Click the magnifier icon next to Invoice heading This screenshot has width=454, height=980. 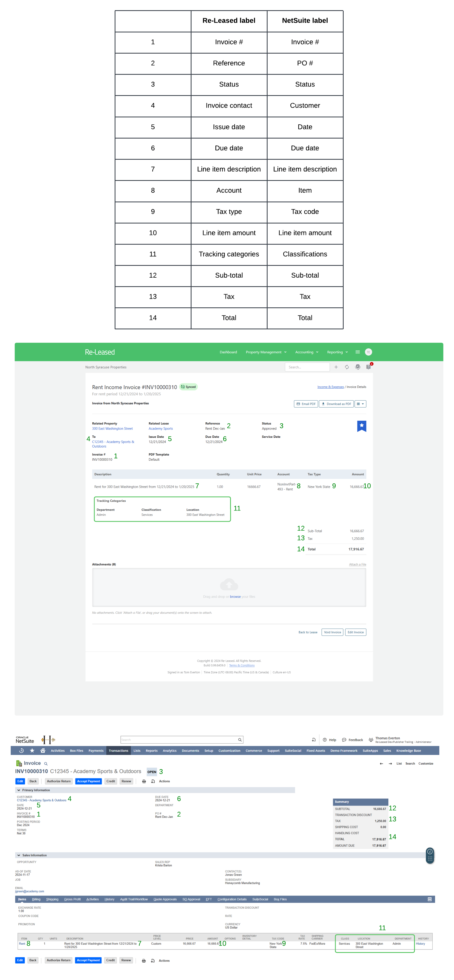[x=46, y=764]
